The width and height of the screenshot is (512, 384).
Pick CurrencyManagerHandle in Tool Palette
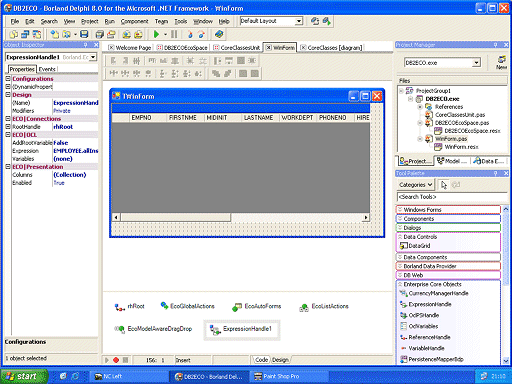tap(434, 293)
